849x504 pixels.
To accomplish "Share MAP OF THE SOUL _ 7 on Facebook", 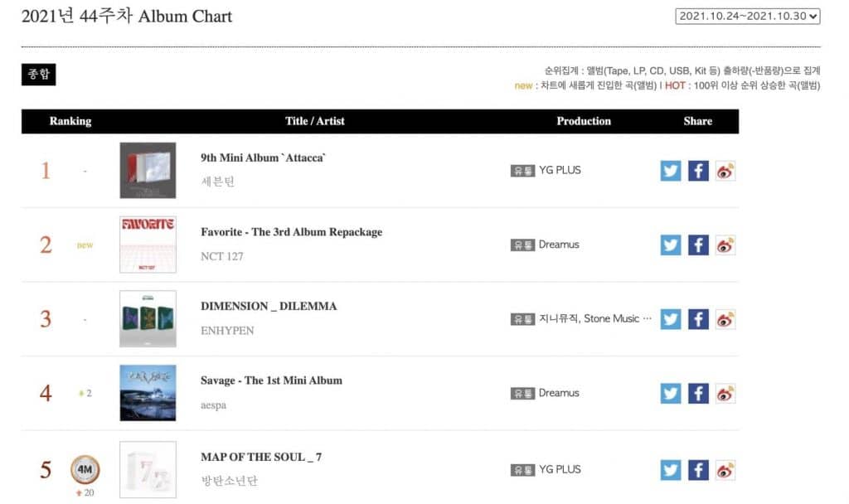I will tap(698, 470).
